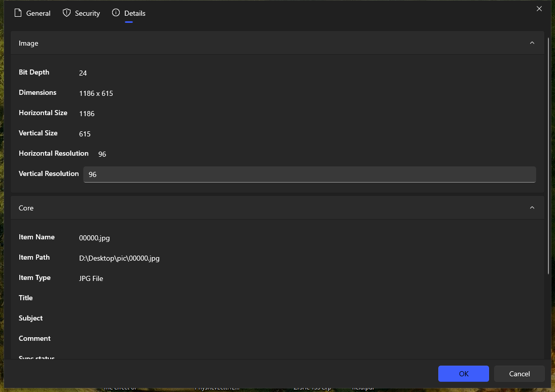This screenshot has height=392, width=555.
Task: Select the Dimensions value 1186 x 615
Action: tap(96, 93)
